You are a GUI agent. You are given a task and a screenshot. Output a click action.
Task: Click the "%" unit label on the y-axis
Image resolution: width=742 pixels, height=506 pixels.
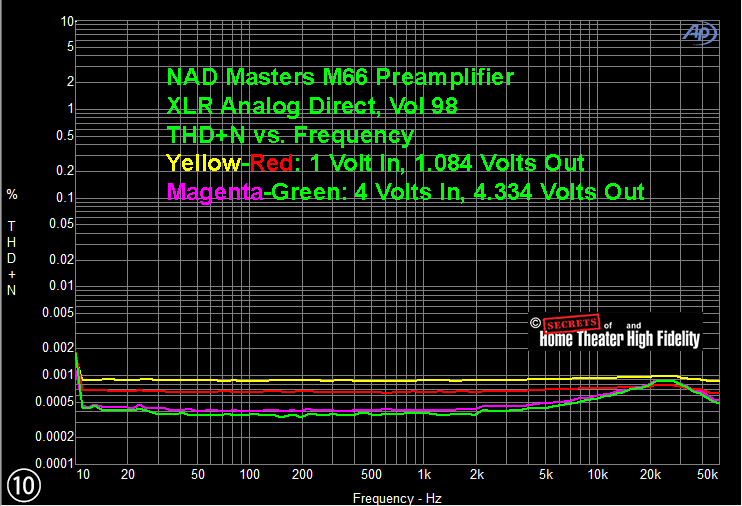click(12, 195)
